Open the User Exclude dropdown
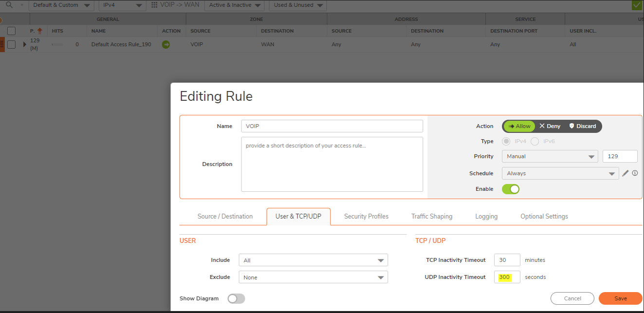The width and height of the screenshot is (644, 313). (313, 277)
